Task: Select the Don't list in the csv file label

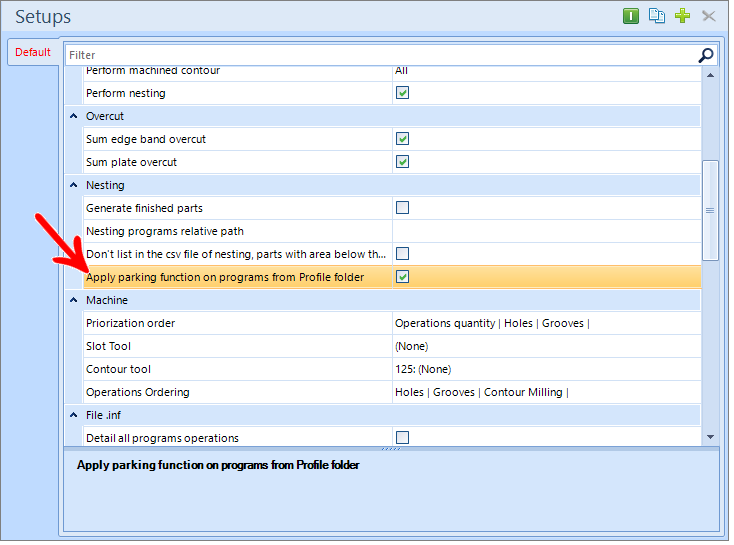Action: pos(237,255)
